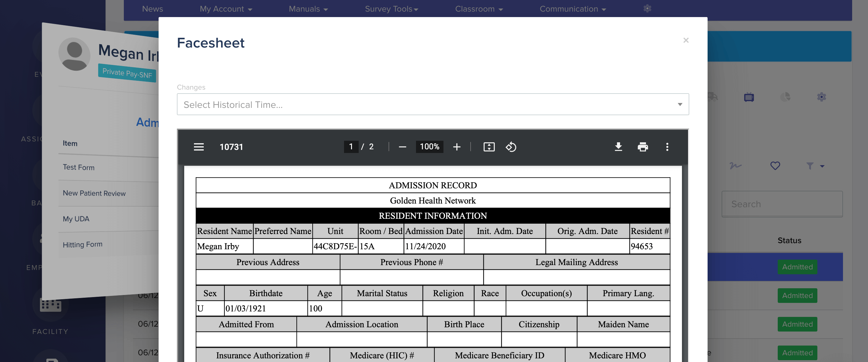Zoom out using the minus control
This screenshot has height=362, width=868.
pyautogui.click(x=402, y=147)
